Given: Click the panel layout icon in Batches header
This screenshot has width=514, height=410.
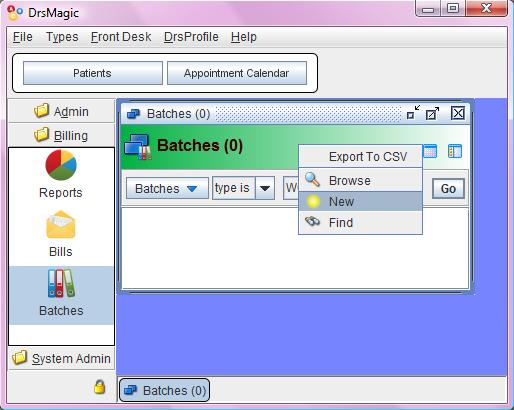Looking at the screenshot, I should coord(455,151).
